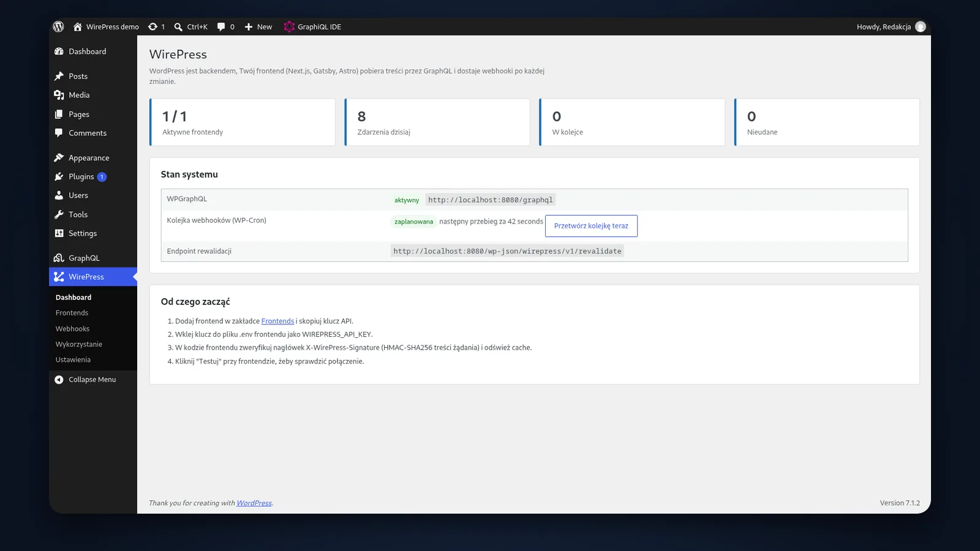The image size is (980, 551).
Task: Click the Pages icon in sidebar
Action: [x=59, y=114]
